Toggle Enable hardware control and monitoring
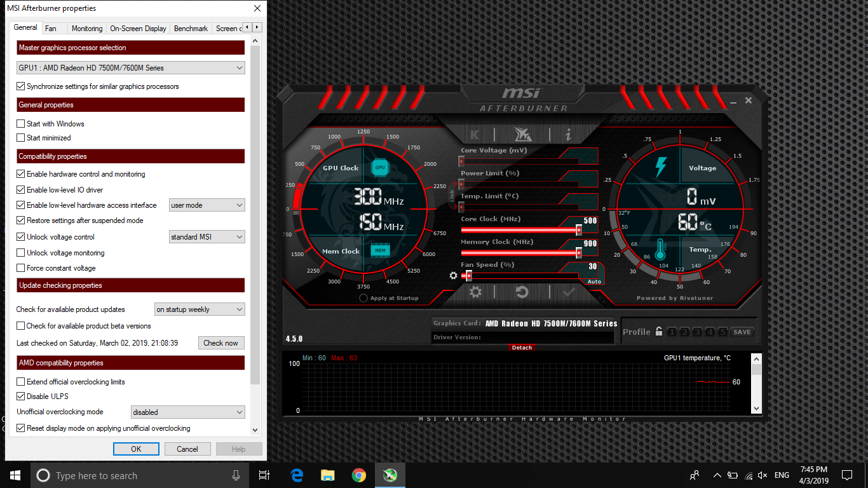 tap(21, 174)
